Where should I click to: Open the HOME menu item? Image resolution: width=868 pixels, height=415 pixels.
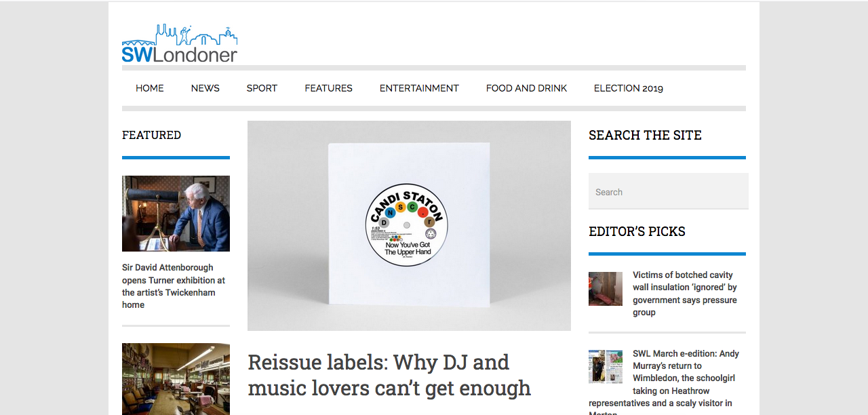[150, 88]
